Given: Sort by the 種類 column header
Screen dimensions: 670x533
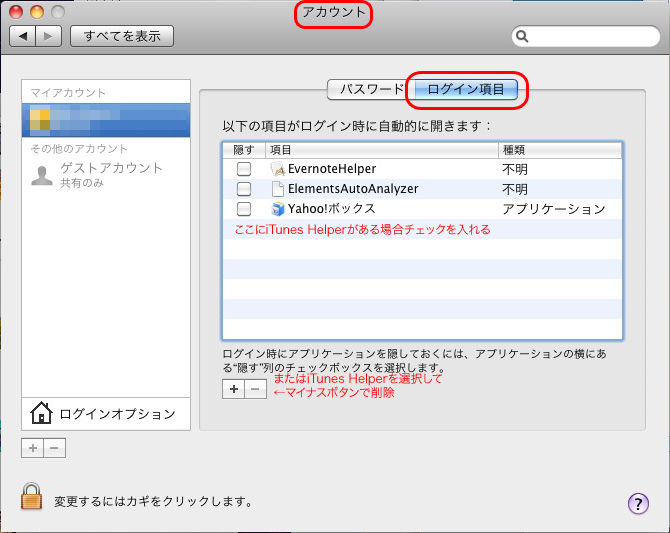Looking at the screenshot, I should coord(560,150).
